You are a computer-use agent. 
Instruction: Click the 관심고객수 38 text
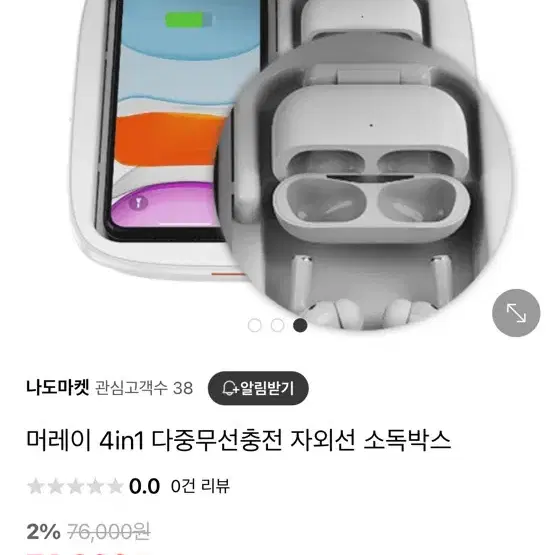144,388
